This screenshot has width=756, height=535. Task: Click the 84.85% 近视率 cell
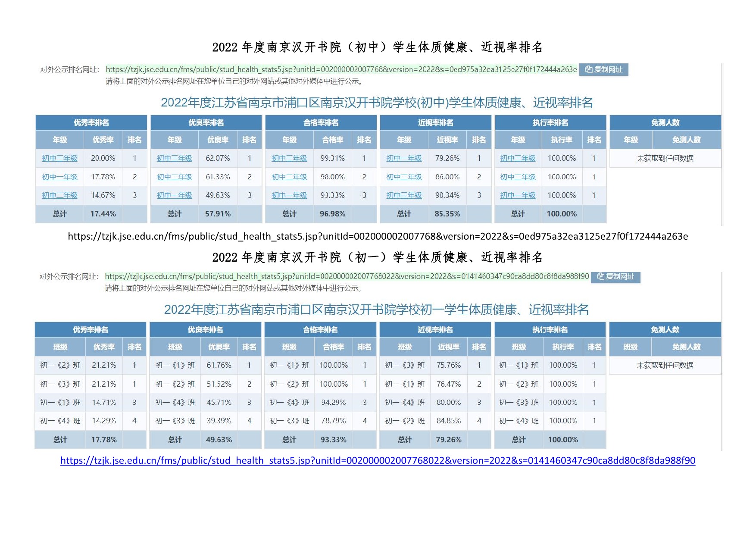(x=449, y=421)
